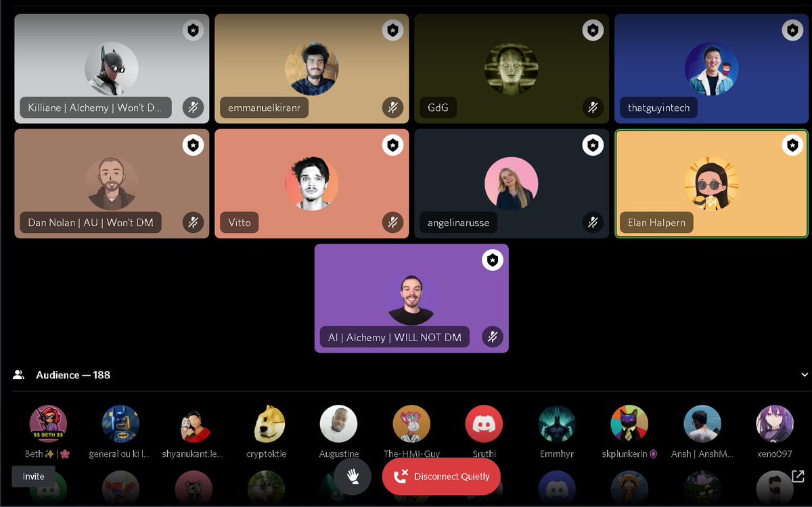The image size is (812, 507).
Task: Click the 'xeno097' audience name
Action: tap(775, 454)
